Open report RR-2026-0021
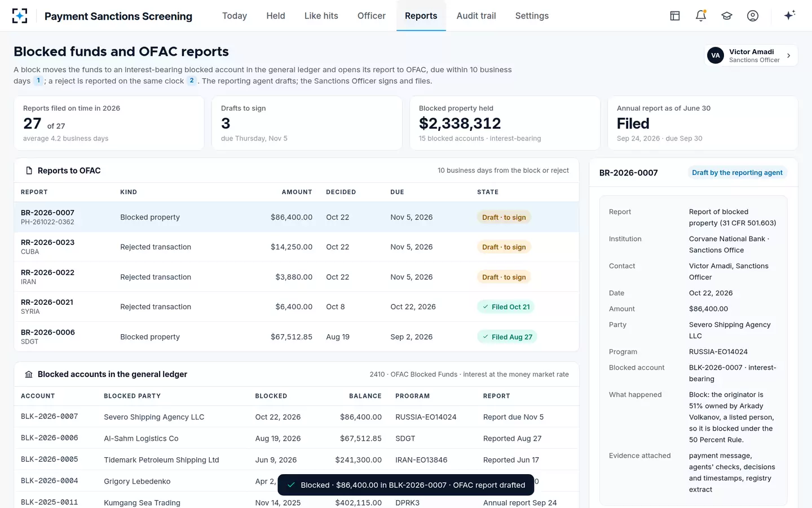The width and height of the screenshot is (812, 508). pos(297,307)
